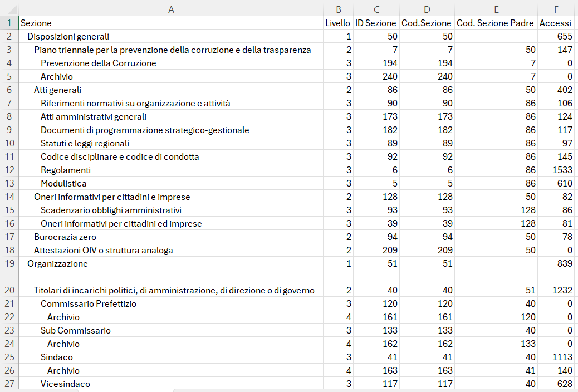Select the 'Cod. Sezione Padre' header cell

click(x=495, y=23)
